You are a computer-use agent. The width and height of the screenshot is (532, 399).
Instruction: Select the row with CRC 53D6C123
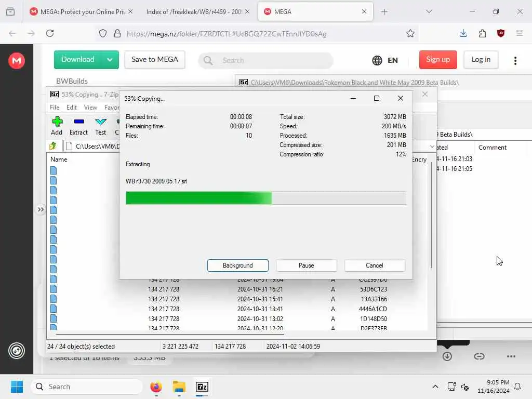237,289
